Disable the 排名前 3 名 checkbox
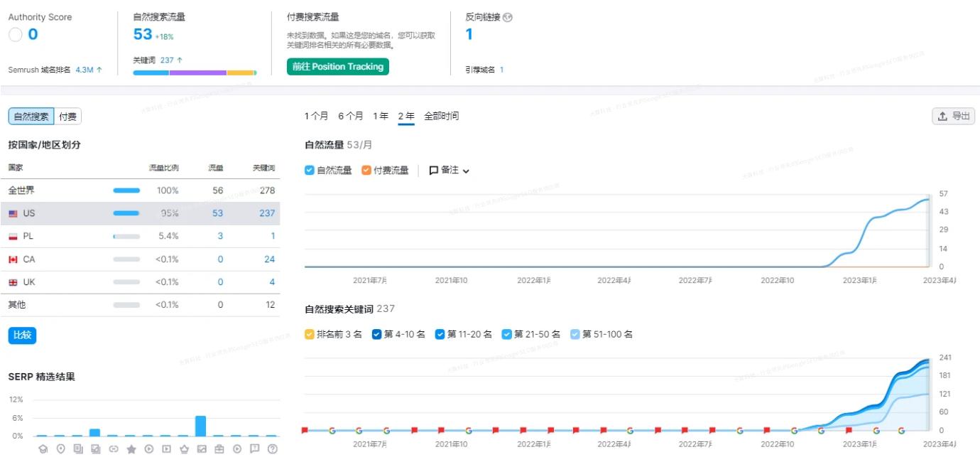Viewport: 980px width, 462px height. pyautogui.click(x=308, y=333)
